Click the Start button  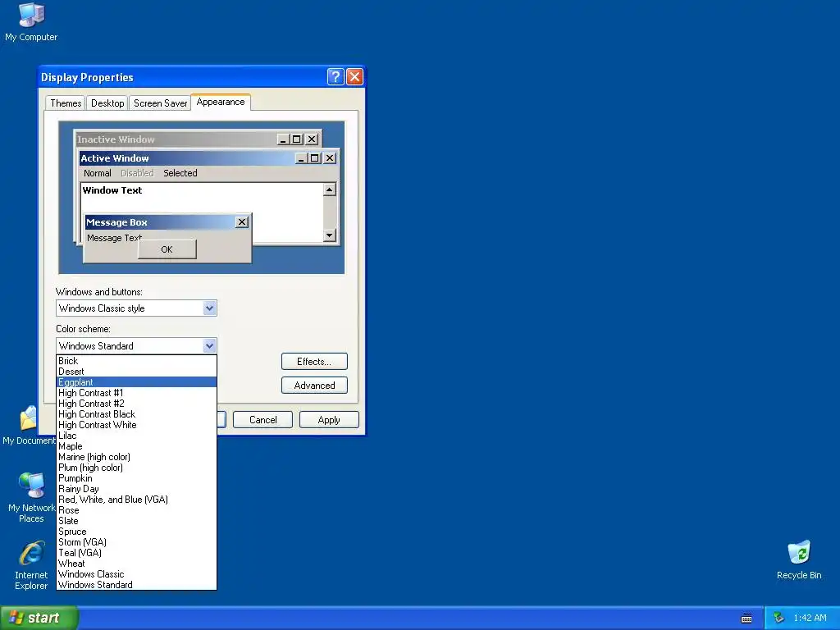point(39,618)
